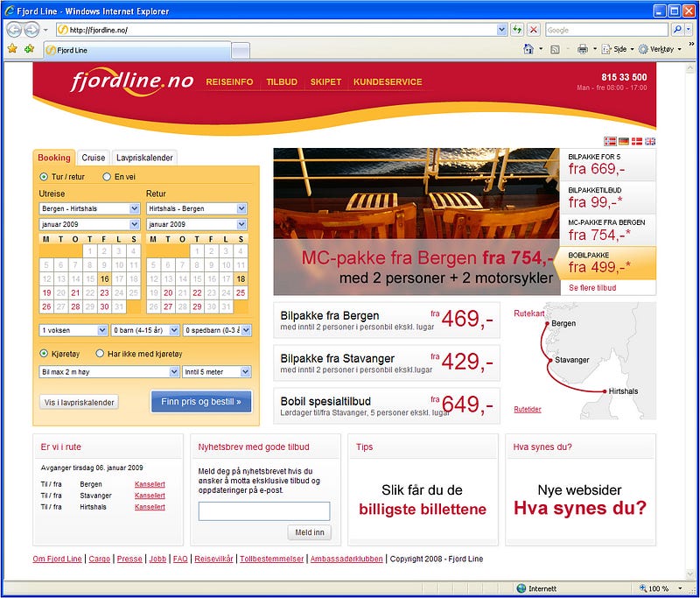Open the Utreise month dropdown januar 2009
700x598 pixels.
click(90, 224)
